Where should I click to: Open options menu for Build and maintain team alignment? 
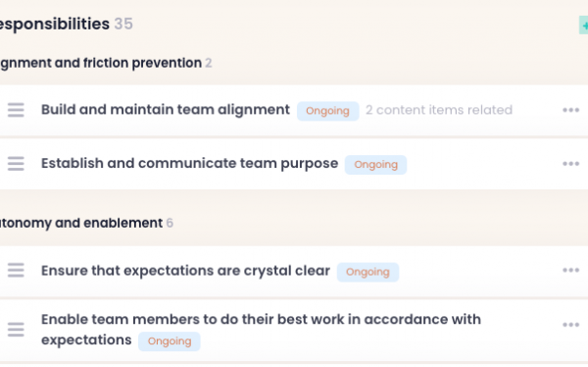(x=570, y=110)
